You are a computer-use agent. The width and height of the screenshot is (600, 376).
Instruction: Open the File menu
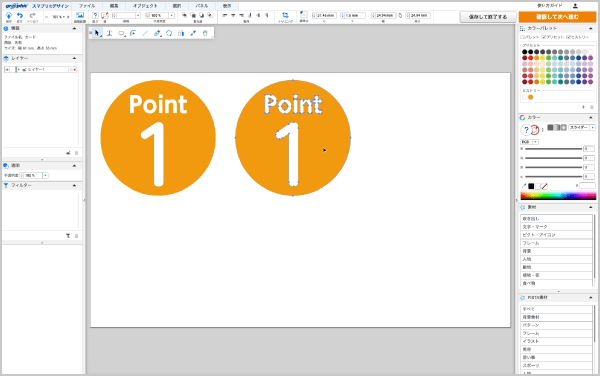(87, 6)
